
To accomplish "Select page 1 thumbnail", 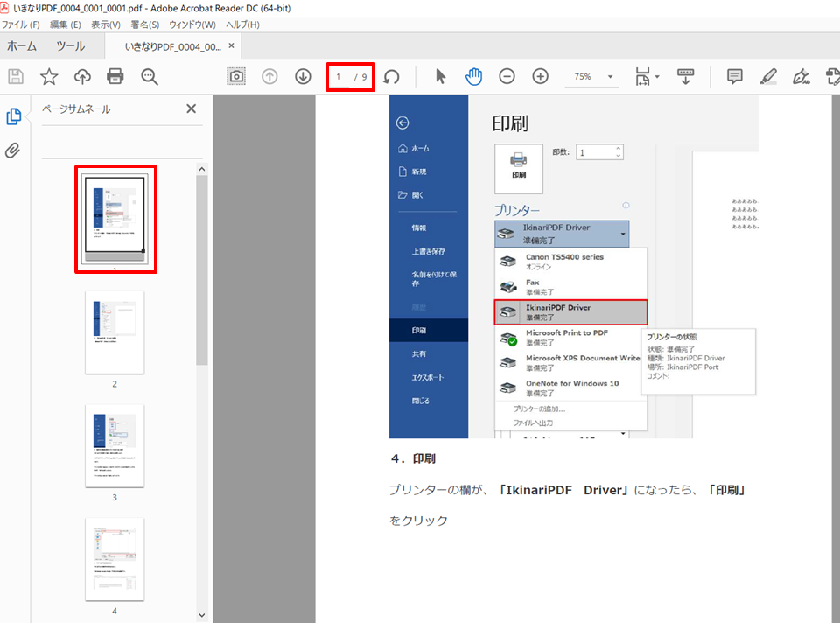I will click(x=115, y=219).
